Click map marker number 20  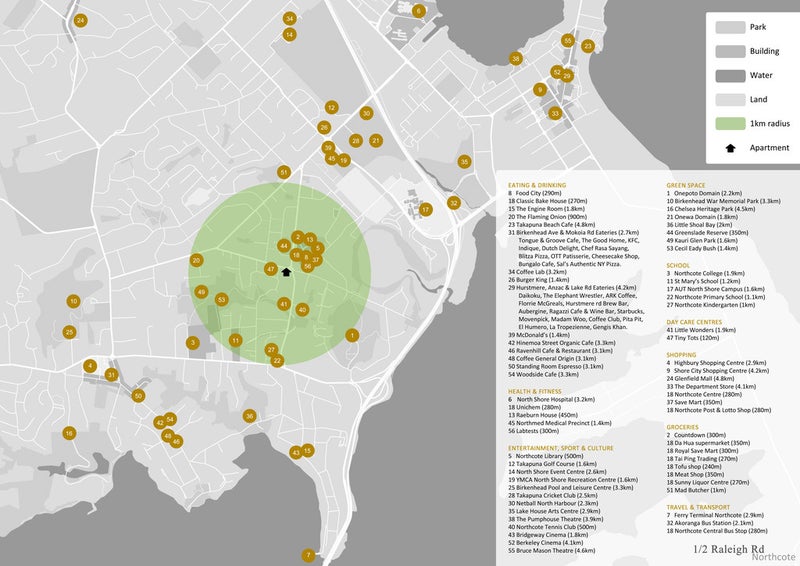coord(196,260)
